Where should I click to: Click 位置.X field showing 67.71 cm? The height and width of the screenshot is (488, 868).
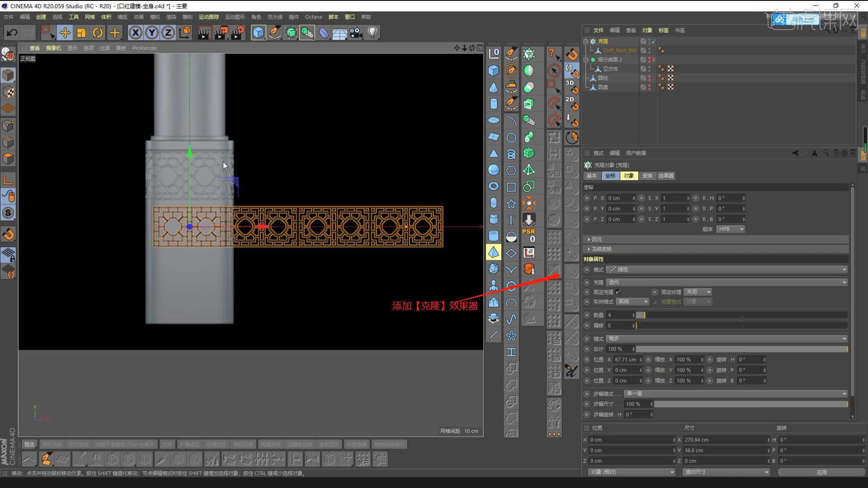click(x=627, y=360)
